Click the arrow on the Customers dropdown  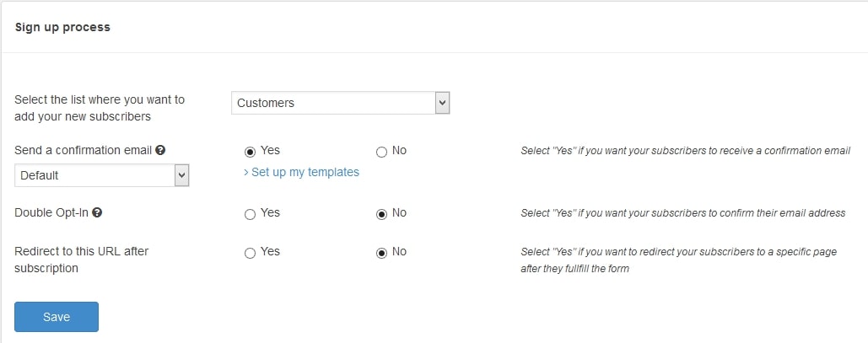tap(442, 103)
